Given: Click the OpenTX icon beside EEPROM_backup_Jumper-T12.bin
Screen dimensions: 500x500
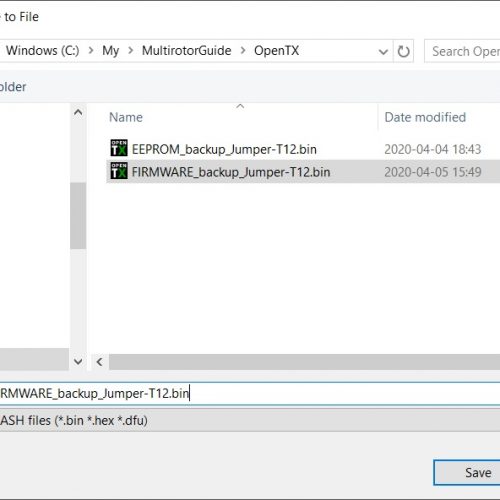Looking at the screenshot, I should click(x=119, y=148).
